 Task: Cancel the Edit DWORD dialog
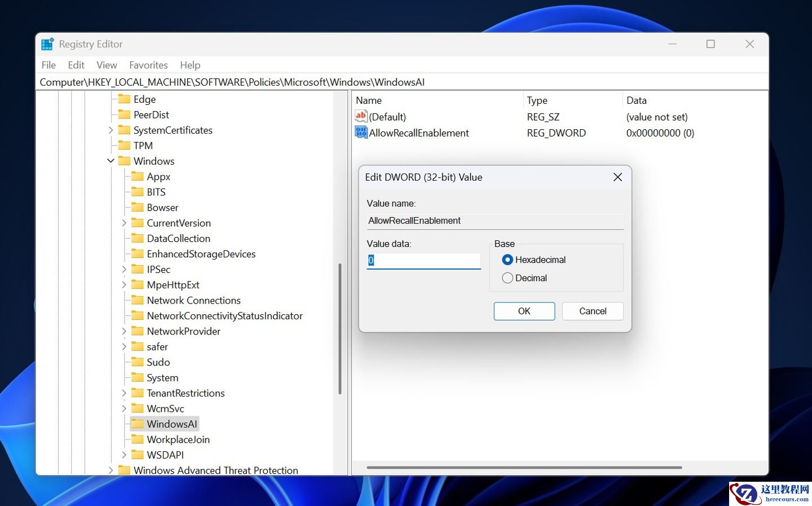click(x=592, y=311)
